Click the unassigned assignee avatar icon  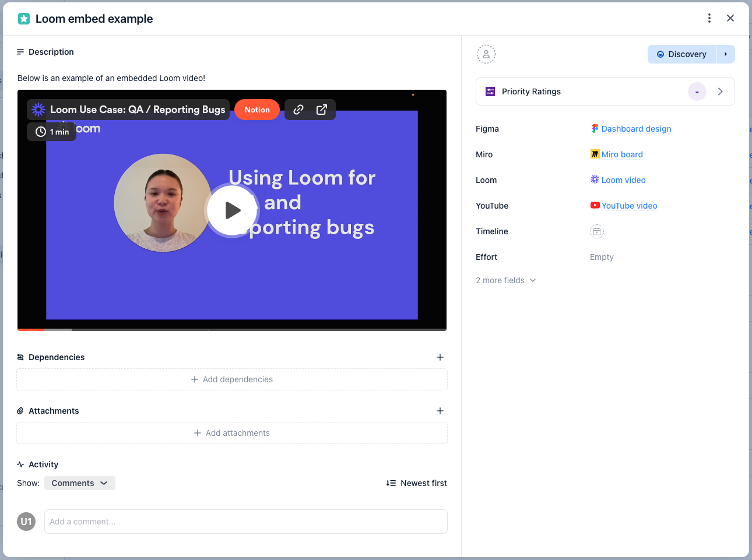[486, 54]
